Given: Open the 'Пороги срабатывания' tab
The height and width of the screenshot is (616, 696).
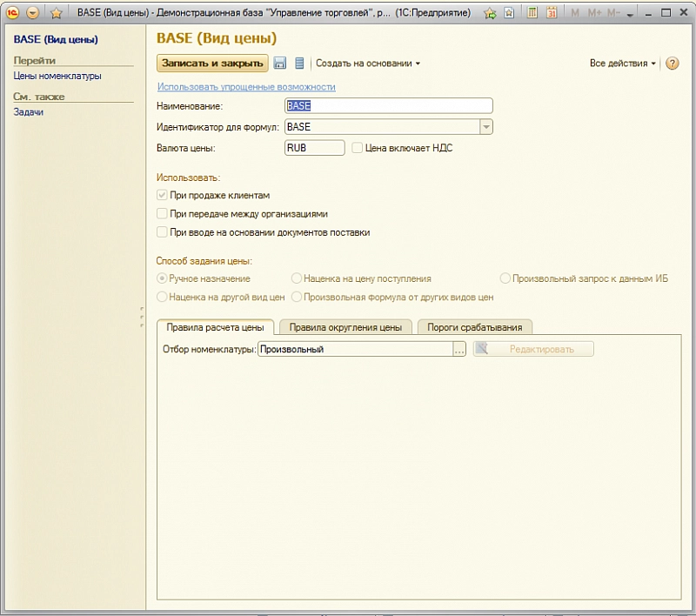Looking at the screenshot, I should pyautogui.click(x=475, y=327).
